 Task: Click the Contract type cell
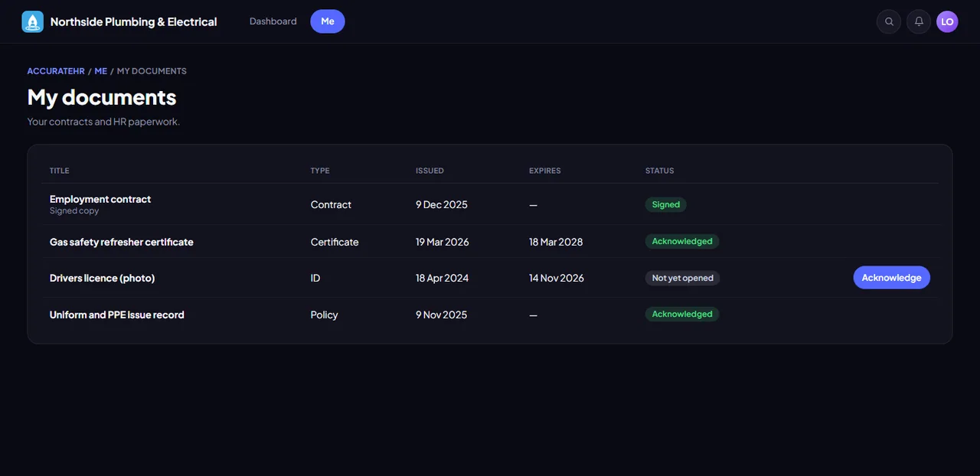tap(331, 205)
